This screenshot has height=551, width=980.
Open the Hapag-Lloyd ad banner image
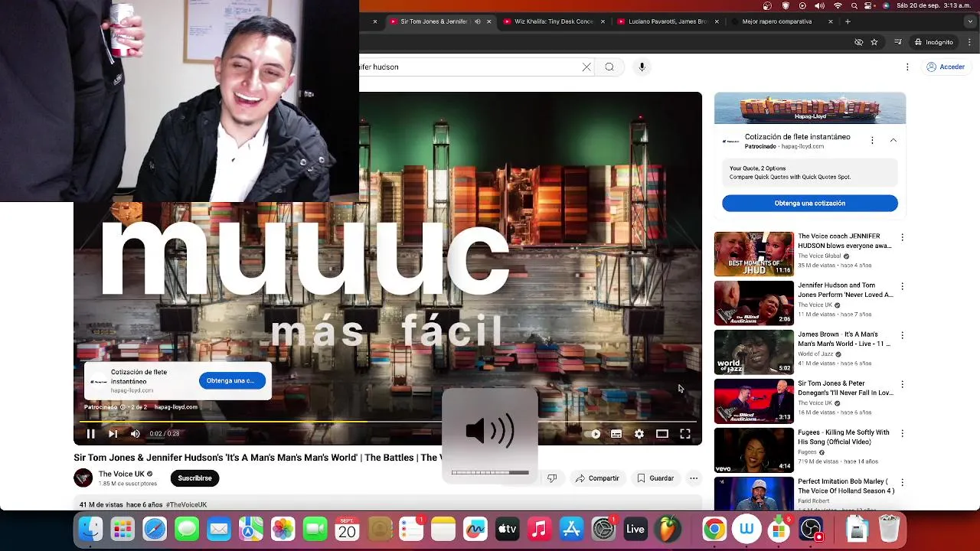click(x=809, y=108)
